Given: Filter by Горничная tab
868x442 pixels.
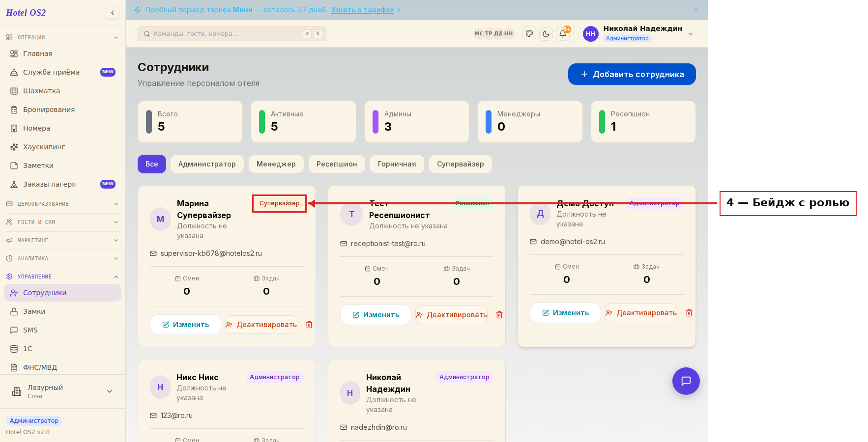Looking at the screenshot, I should click(397, 164).
